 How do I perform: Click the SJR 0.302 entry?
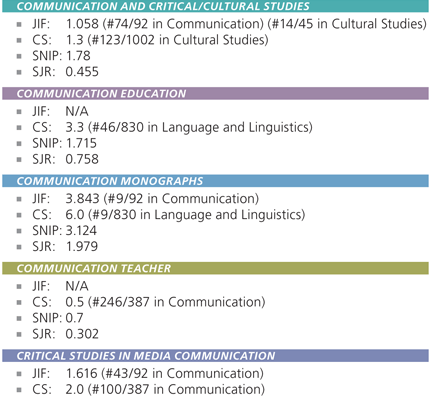tap(65, 334)
